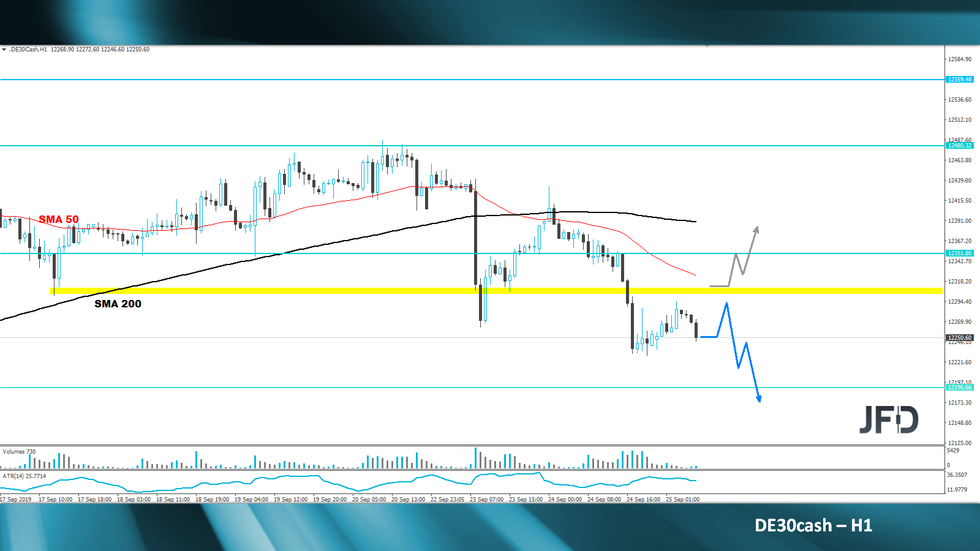Click the DE30cash – H1 title text
Image resolution: width=980 pixels, height=551 pixels.
click(812, 525)
